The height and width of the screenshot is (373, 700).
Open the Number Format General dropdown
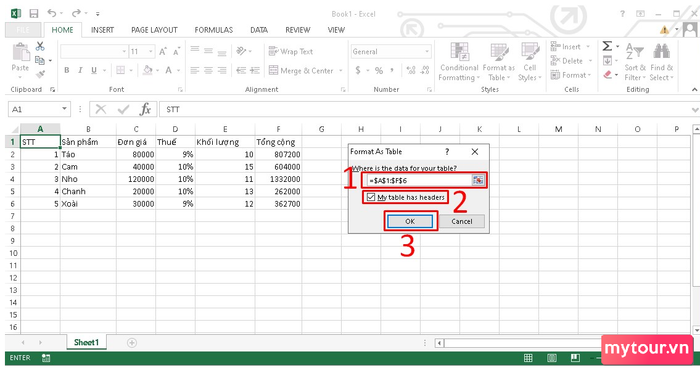pos(427,52)
